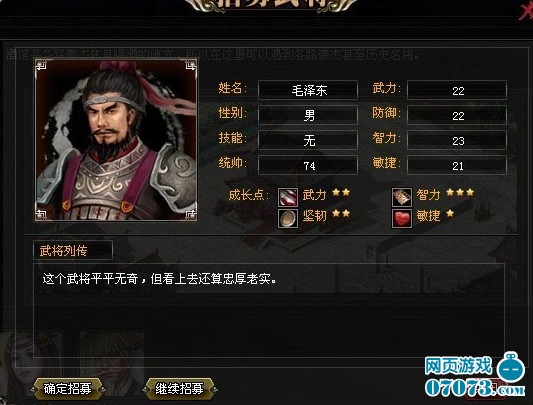This screenshot has width=533, height=405.
Task: Click the 武力 value field showing 22
Action: (x=457, y=90)
